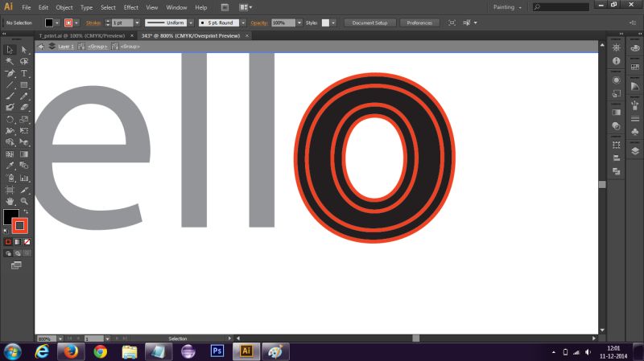
Task: Select the Pen tool
Action: point(10,73)
